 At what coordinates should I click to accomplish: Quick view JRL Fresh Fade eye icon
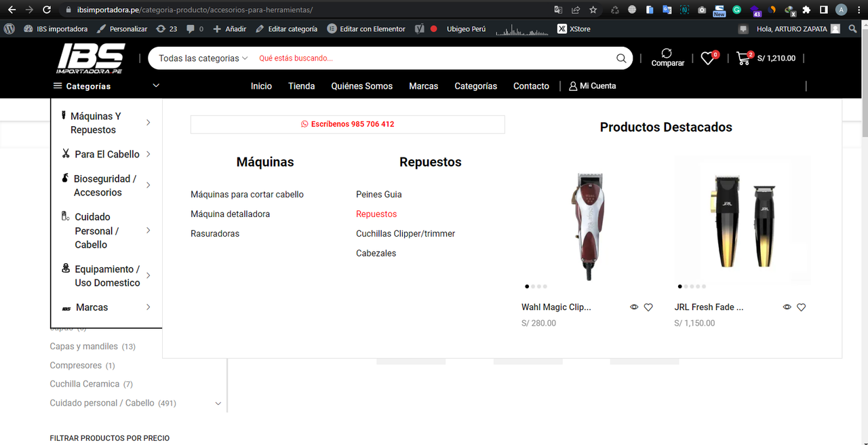click(787, 307)
